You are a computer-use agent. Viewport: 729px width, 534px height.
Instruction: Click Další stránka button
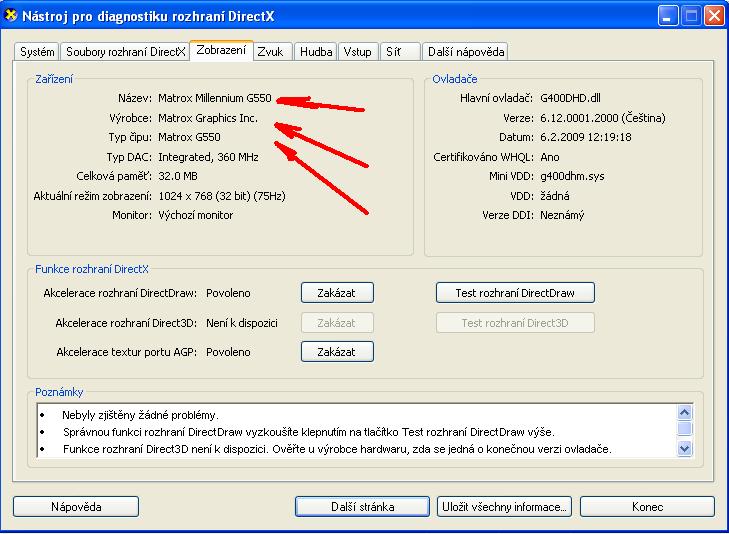pyautogui.click(x=362, y=507)
